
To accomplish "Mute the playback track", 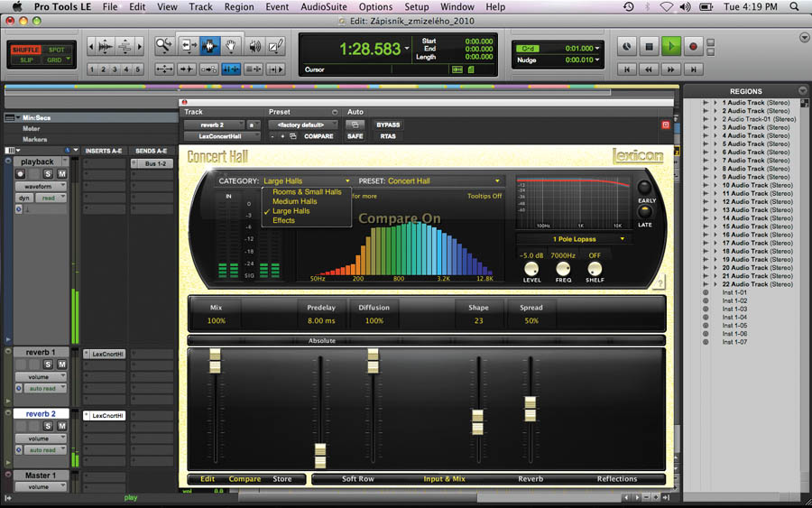I will tap(61, 173).
